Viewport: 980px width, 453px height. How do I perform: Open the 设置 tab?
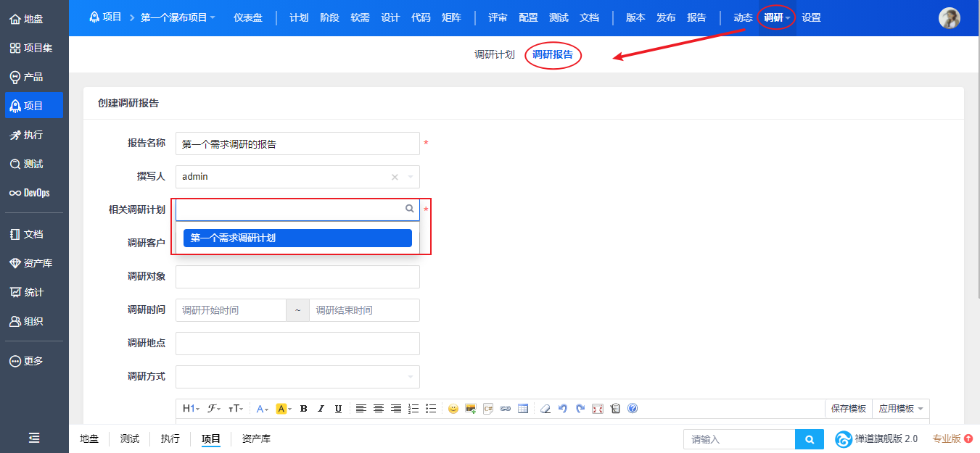point(811,17)
